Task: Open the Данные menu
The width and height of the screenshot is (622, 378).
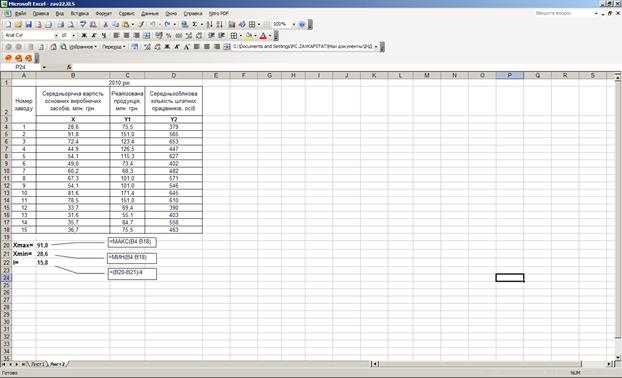Action: click(x=150, y=13)
